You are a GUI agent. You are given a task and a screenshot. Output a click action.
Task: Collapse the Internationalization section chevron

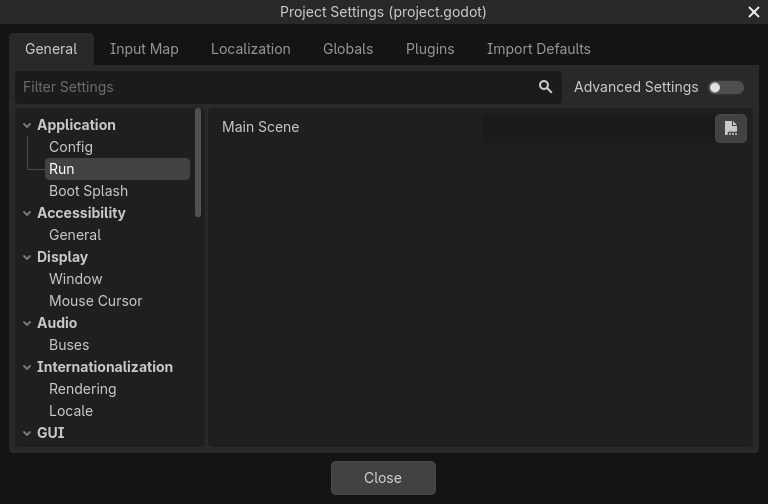[27, 367]
